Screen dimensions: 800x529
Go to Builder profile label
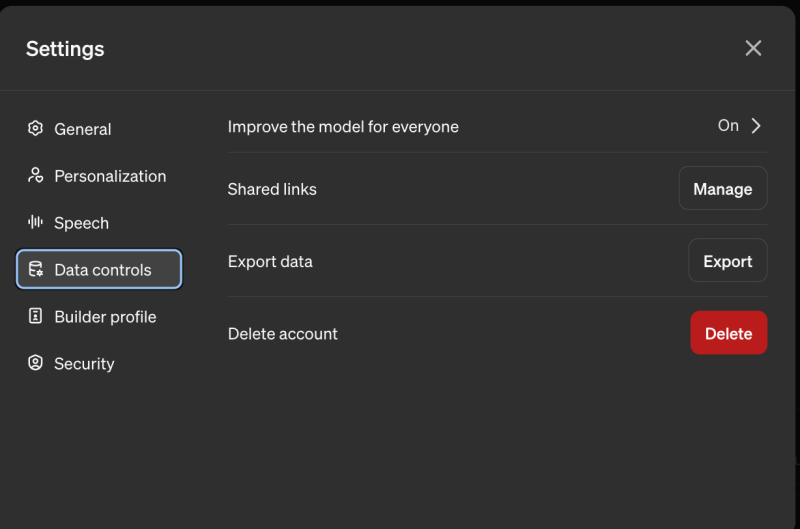click(105, 317)
